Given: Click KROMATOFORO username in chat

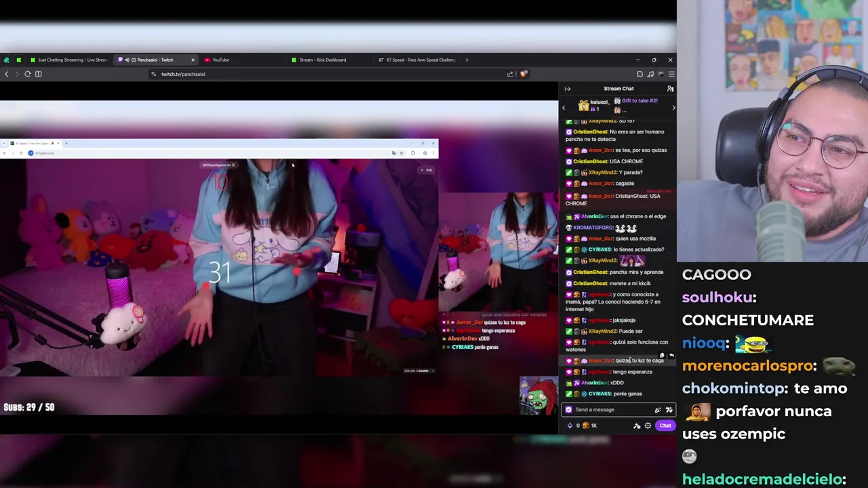Looking at the screenshot, I should (593, 228).
